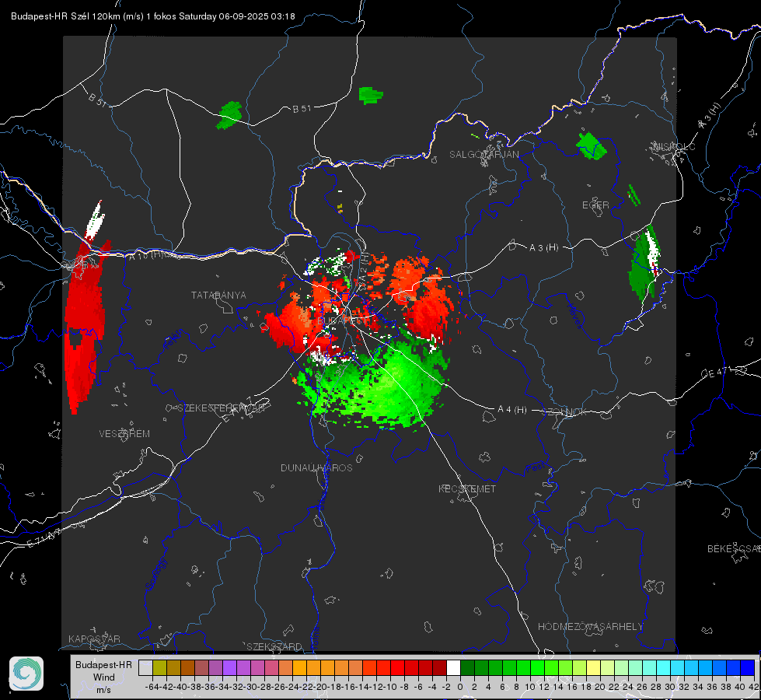Click the Budapest-HR Wind m/s legend label
This screenshot has width=761, height=700.
click(x=104, y=677)
